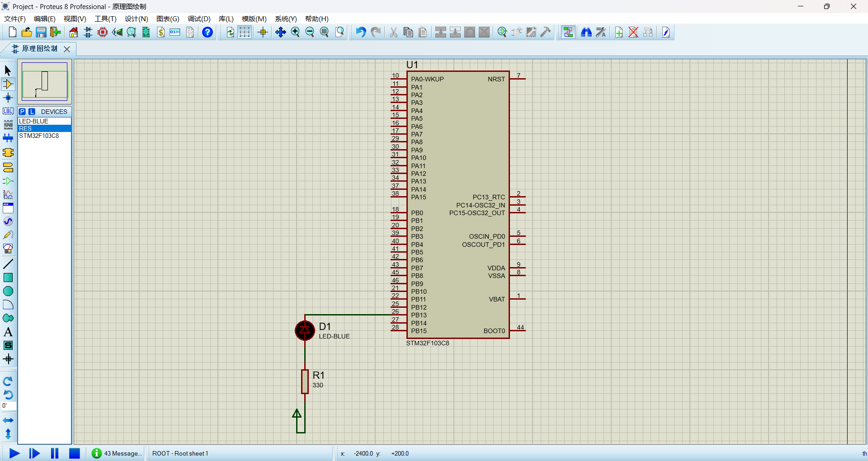Viewport: 868px width, 461px height.
Task: Toggle the false origin crosshair button
Action: tap(263, 32)
